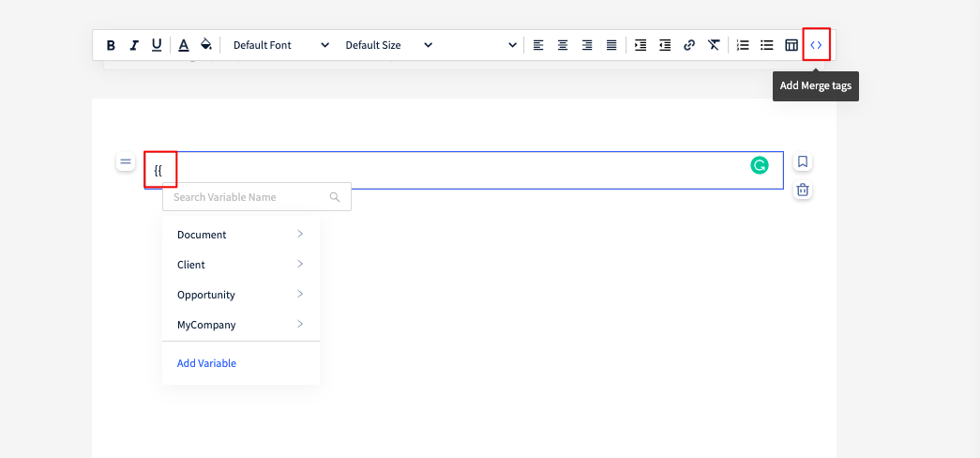Screen dimensions: 980x458
Task: Align text right
Action: (x=587, y=45)
